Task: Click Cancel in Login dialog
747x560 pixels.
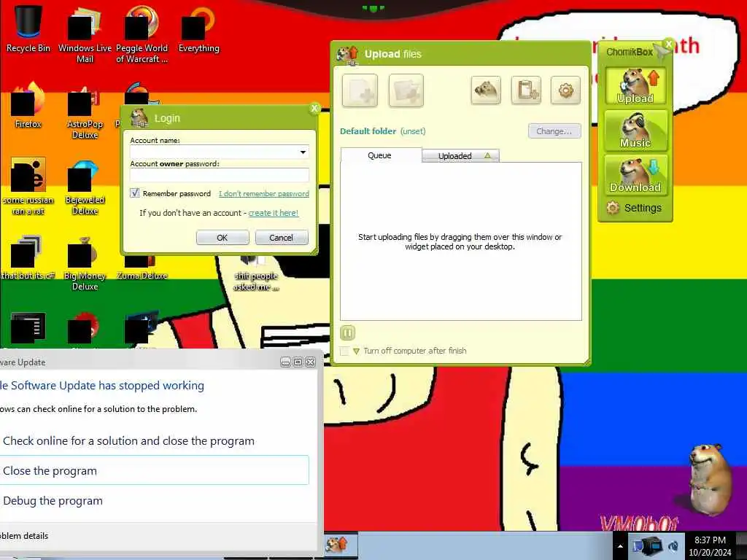Action: tap(282, 238)
